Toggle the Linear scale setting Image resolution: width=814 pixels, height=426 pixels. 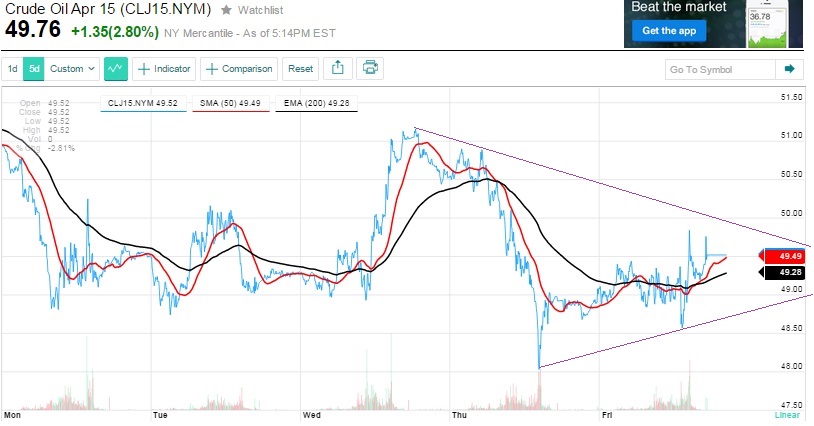tap(787, 413)
